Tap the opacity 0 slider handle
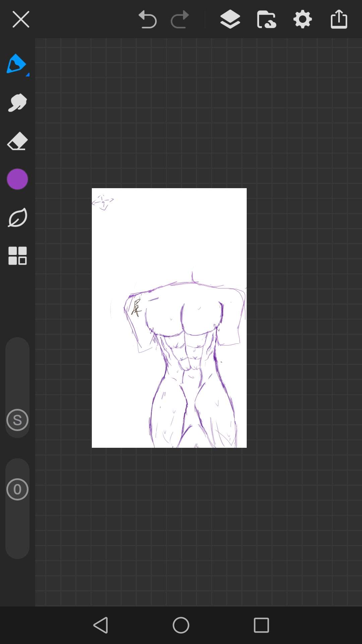This screenshot has width=362, height=644. [17, 489]
